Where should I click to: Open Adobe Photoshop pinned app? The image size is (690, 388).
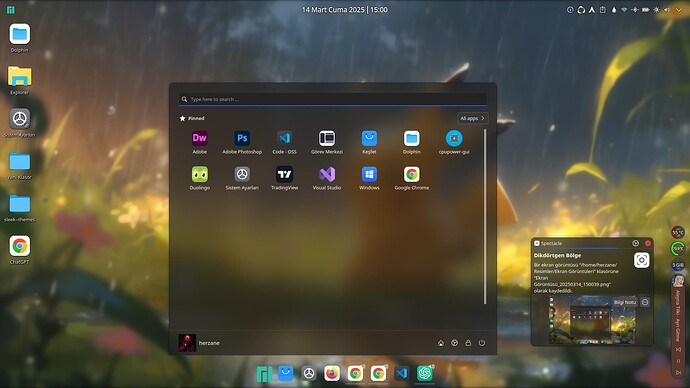pyautogui.click(x=242, y=142)
